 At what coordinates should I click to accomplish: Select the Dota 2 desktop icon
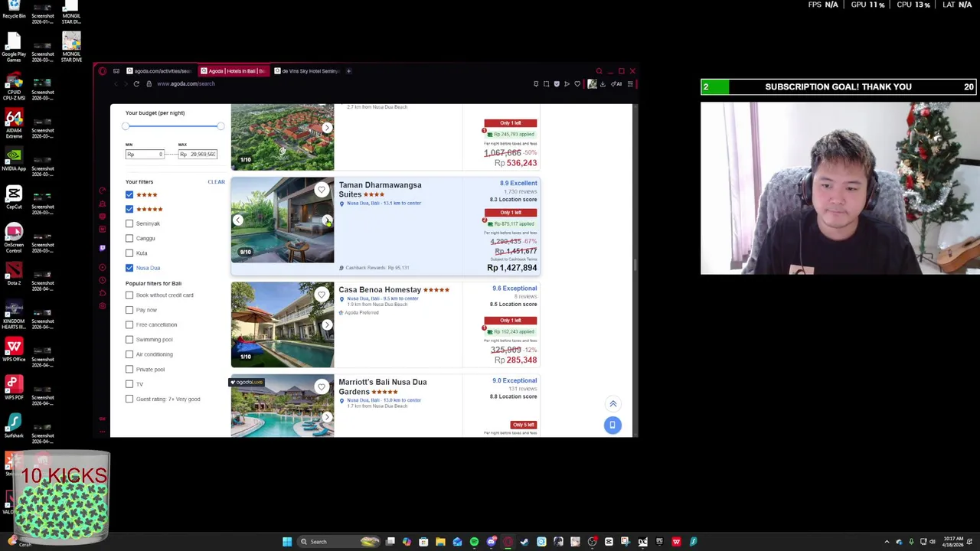coord(14,273)
